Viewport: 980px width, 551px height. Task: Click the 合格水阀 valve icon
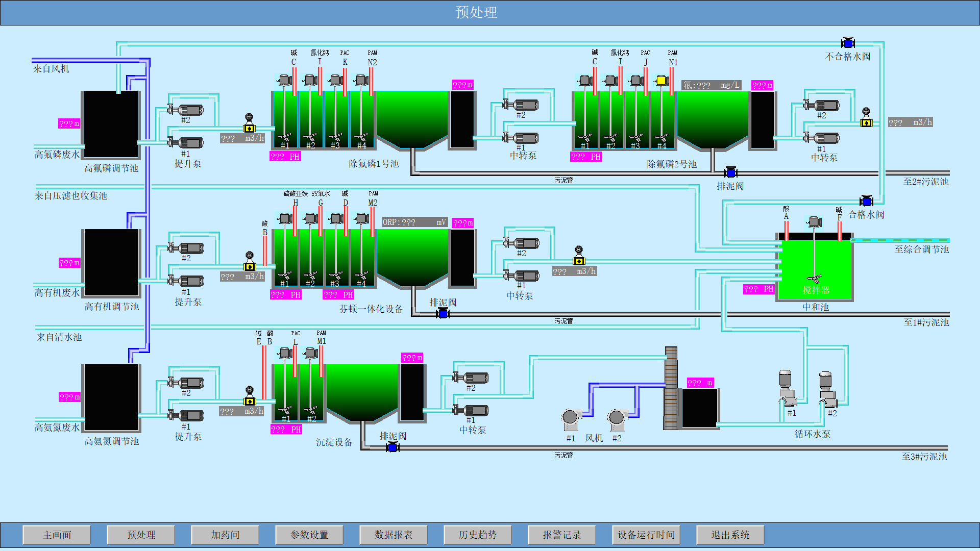point(866,201)
